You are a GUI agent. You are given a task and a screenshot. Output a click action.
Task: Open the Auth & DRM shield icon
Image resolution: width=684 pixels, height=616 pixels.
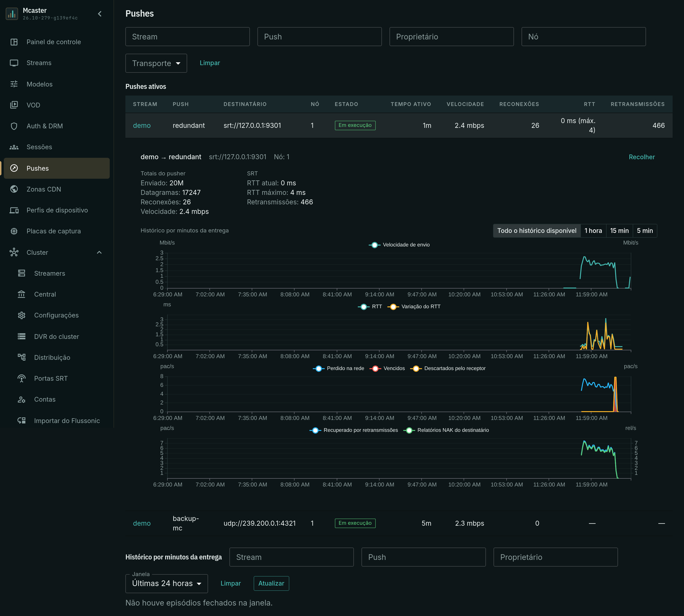[14, 126]
